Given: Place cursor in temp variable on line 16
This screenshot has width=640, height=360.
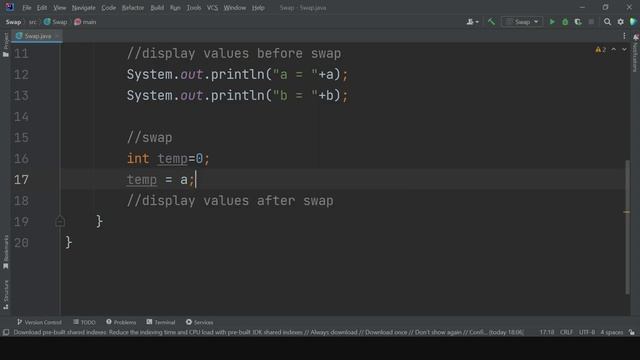Looking at the screenshot, I should [172, 159].
